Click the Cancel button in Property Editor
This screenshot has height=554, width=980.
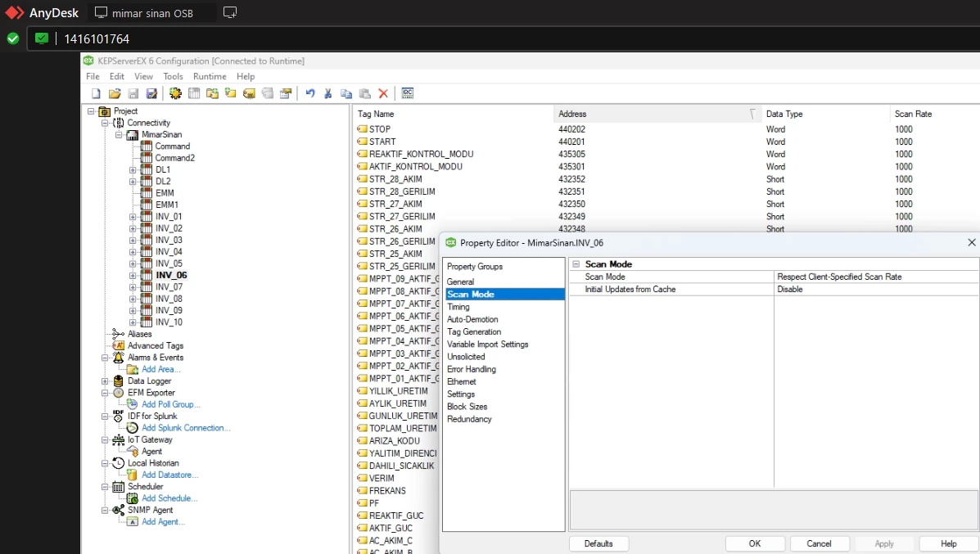819,543
